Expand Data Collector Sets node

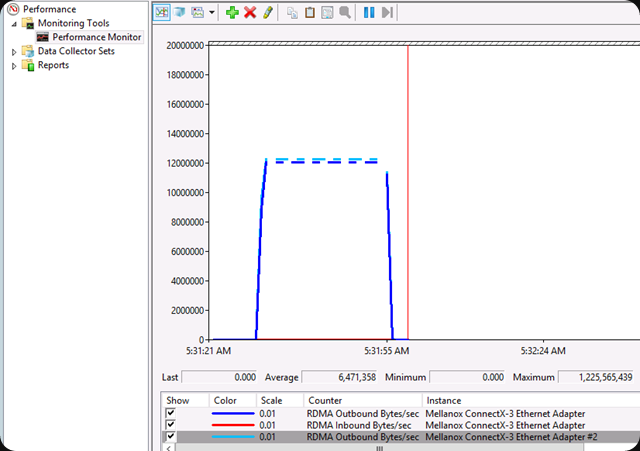pos(14,52)
